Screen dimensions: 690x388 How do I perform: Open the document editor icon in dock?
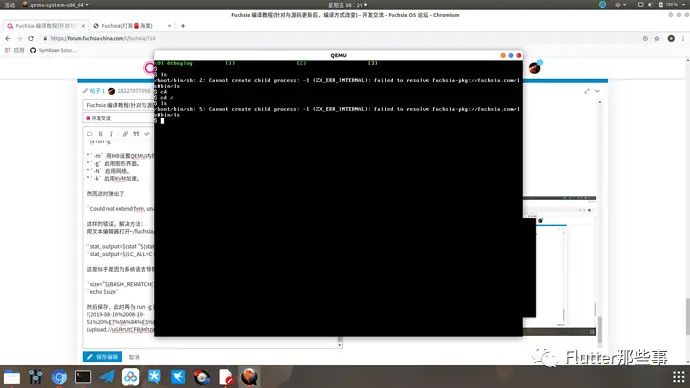(x=226, y=377)
